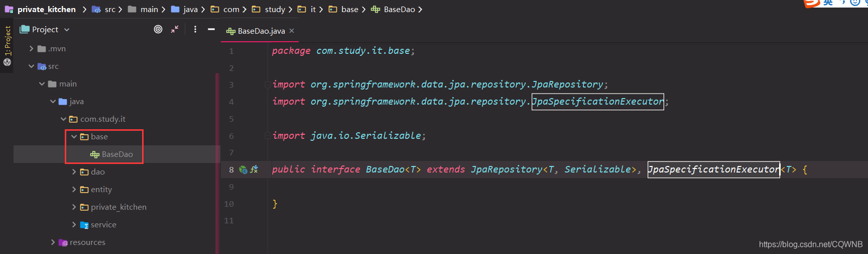Click the closing brace on line 10
The width and height of the screenshot is (868, 254).
click(275, 204)
